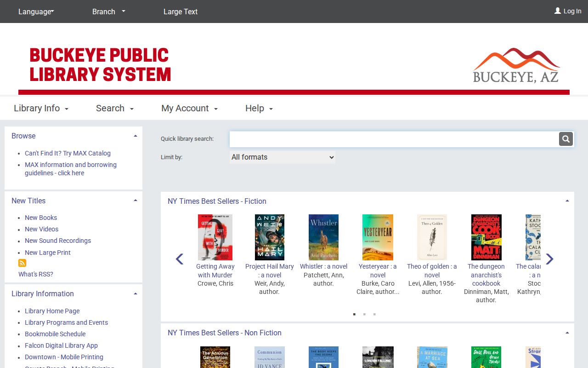Collapse NY Times Non Fiction section
The width and height of the screenshot is (588, 368).
[567, 333]
